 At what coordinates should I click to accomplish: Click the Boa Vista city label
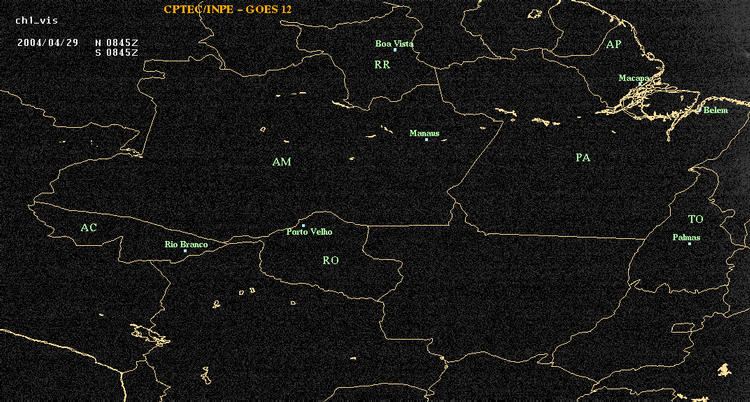(x=394, y=44)
